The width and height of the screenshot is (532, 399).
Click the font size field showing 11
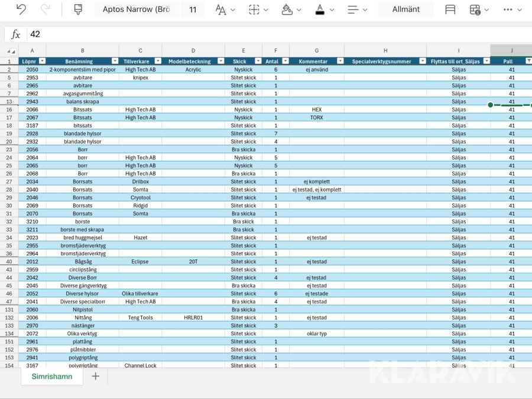tap(193, 9)
